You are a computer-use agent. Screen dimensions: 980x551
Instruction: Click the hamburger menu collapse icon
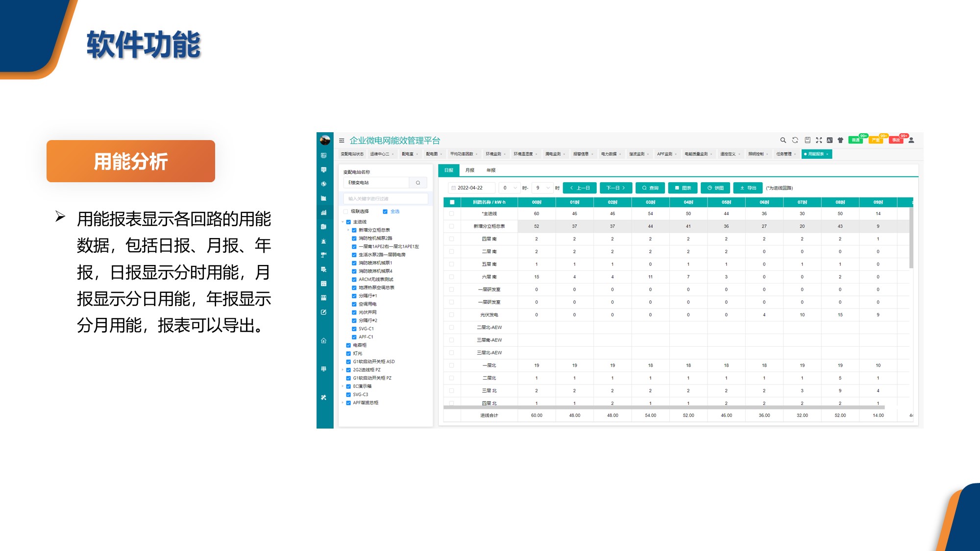342,141
